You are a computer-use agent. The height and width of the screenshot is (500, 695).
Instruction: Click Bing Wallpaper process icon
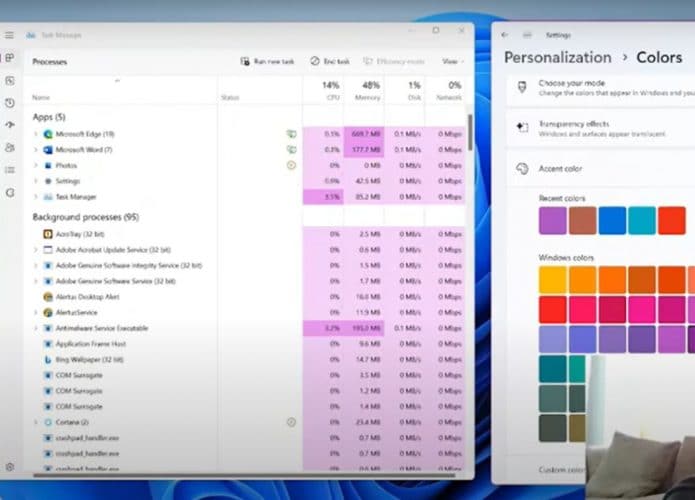tap(48, 359)
